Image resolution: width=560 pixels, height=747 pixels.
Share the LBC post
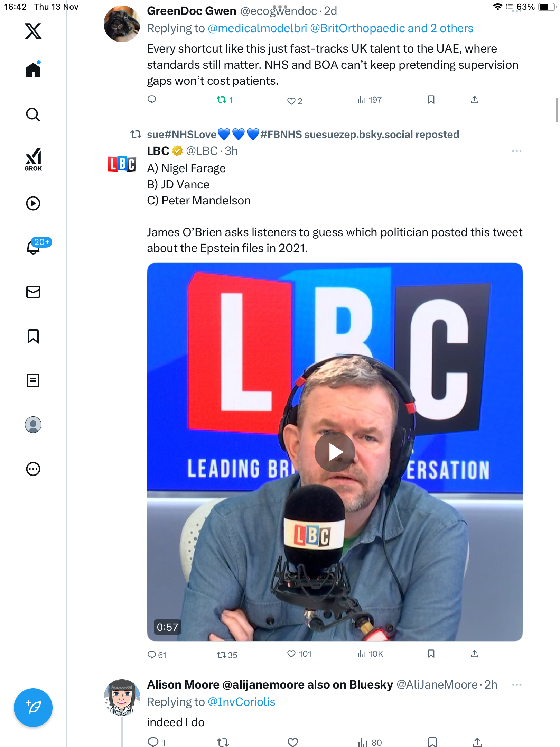click(475, 654)
